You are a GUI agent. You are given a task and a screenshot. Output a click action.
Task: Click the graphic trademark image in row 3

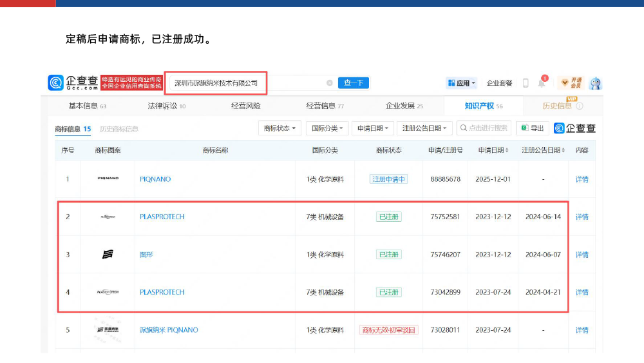[x=108, y=255]
